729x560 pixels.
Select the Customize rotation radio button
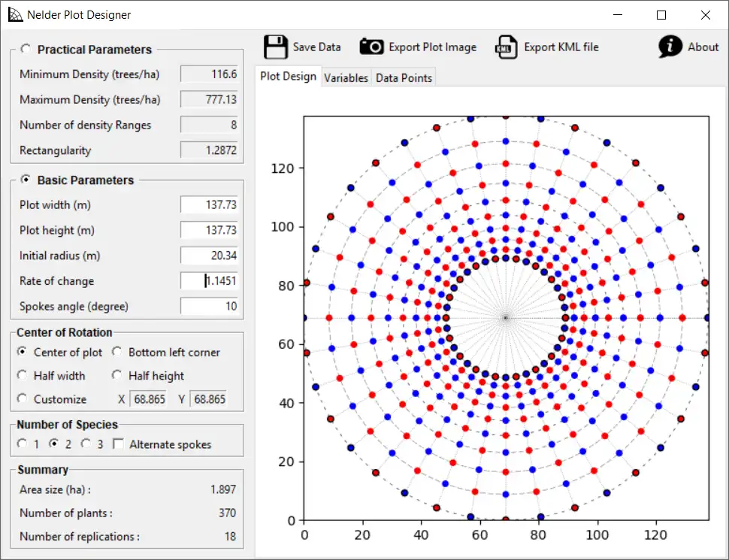click(x=22, y=398)
